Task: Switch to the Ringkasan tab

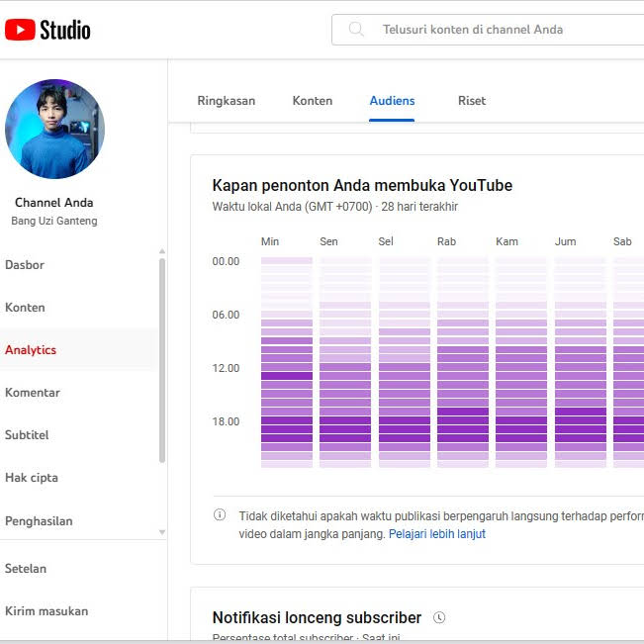Action: coord(226,101)
